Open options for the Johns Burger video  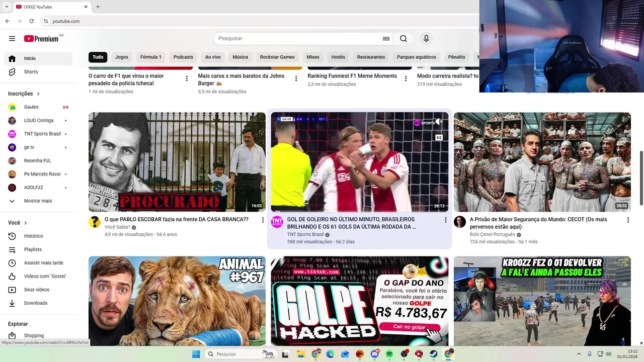296,78
